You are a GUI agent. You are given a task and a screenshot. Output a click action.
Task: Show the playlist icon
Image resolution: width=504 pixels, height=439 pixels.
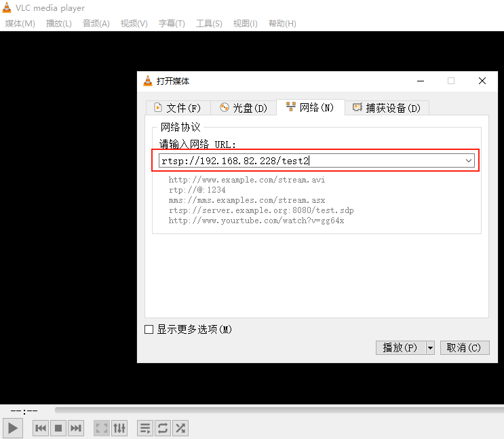[145, 428]
